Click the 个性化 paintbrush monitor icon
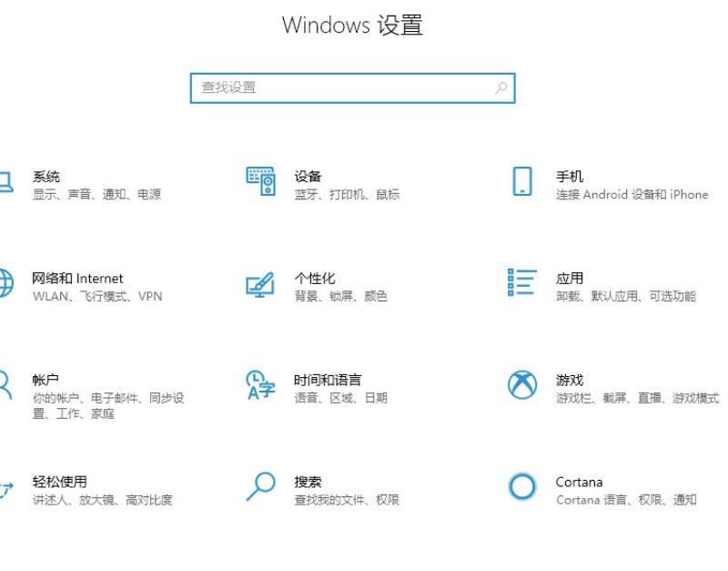The height and width of the screenshot is (571, 728). tap(260, 284)
